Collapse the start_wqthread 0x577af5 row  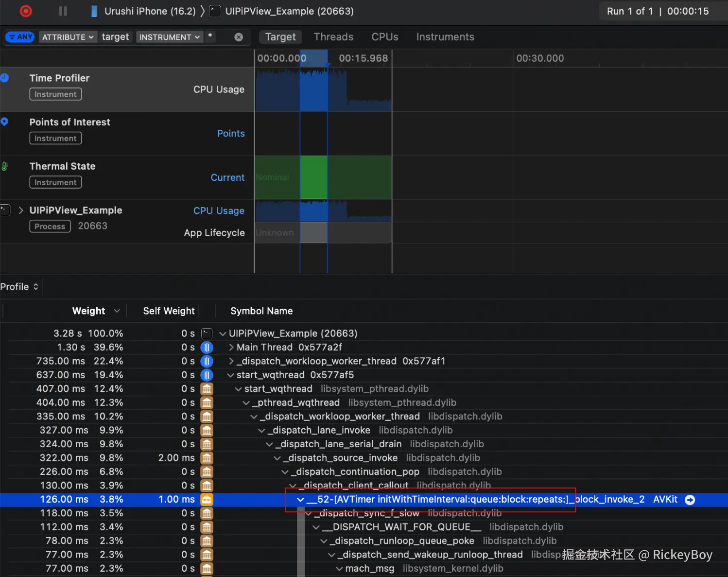(231, 375)
